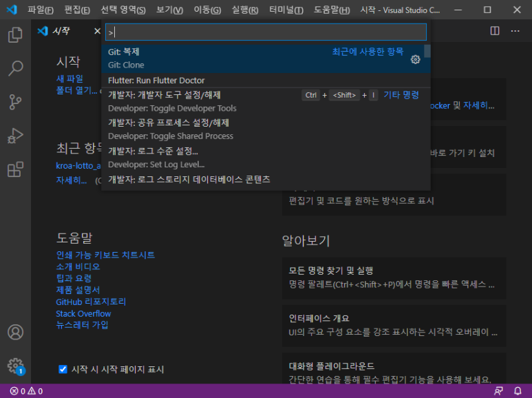Open the 도움말(H) menu
532x398 pixels.
[x=332, y=10]
